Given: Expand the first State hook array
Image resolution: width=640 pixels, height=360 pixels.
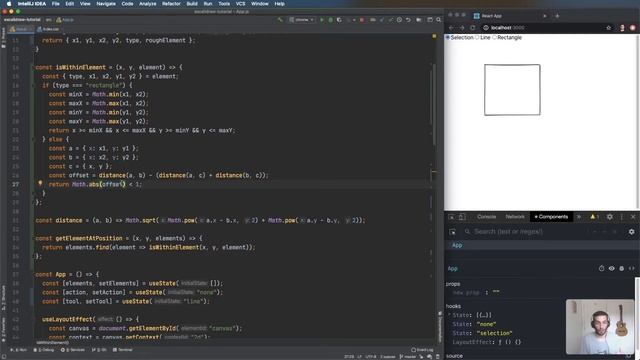Looking at the screenshot, I should pos(449,315).
